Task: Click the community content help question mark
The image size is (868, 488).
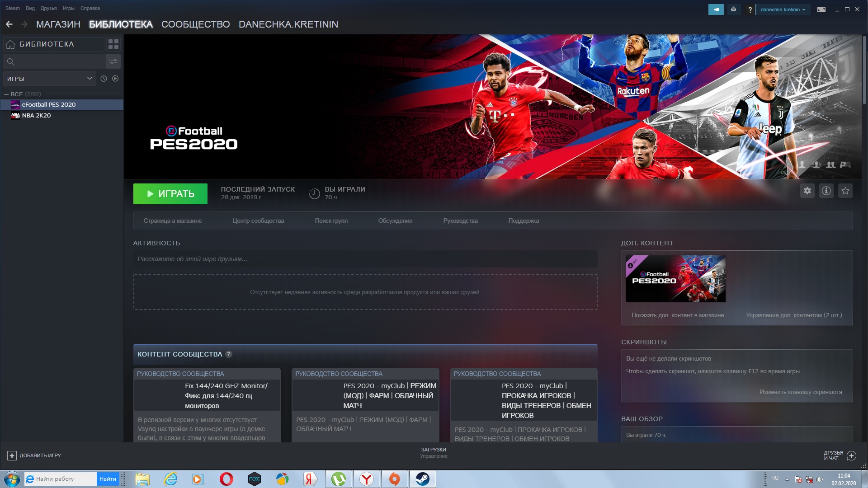Action: point(229,354)
